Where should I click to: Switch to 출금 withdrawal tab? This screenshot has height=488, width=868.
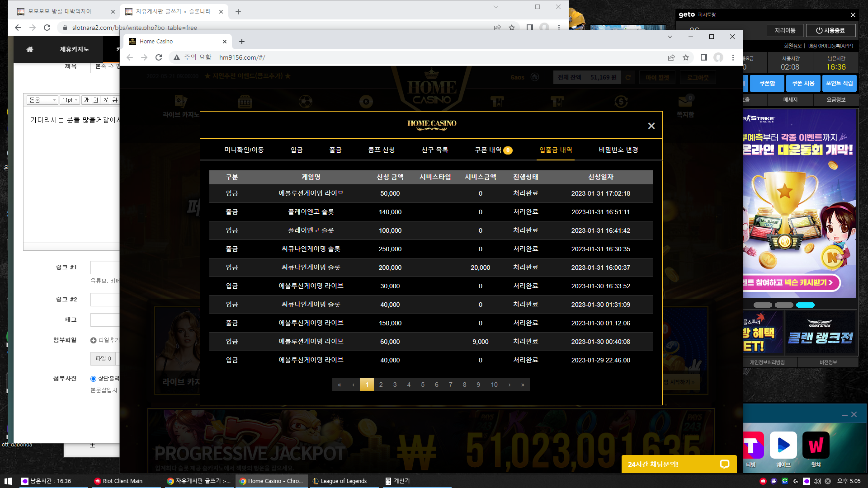tap(335, 150)
